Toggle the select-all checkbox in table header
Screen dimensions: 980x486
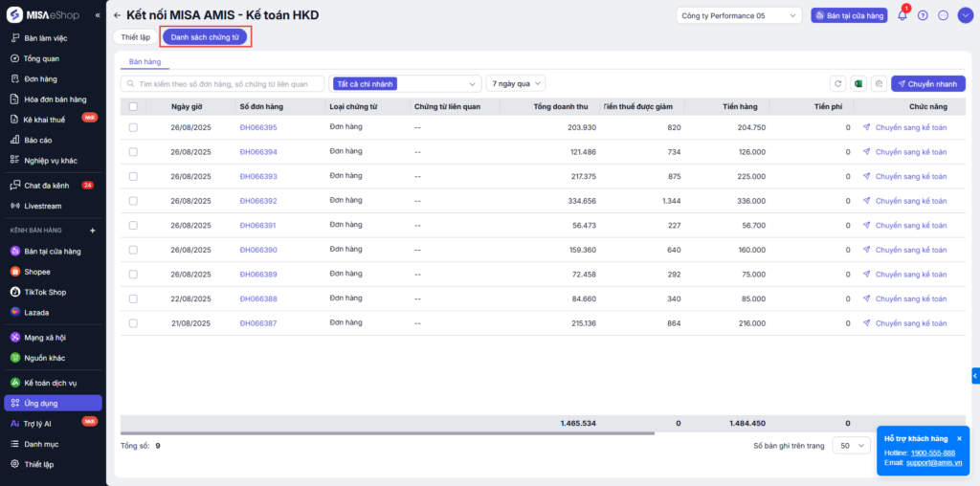133,106
